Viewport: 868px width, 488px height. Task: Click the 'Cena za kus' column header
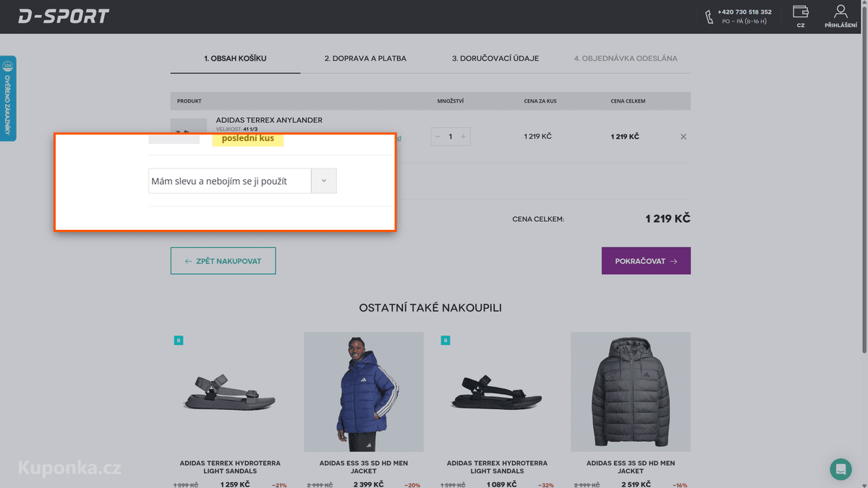coord(540,101)
